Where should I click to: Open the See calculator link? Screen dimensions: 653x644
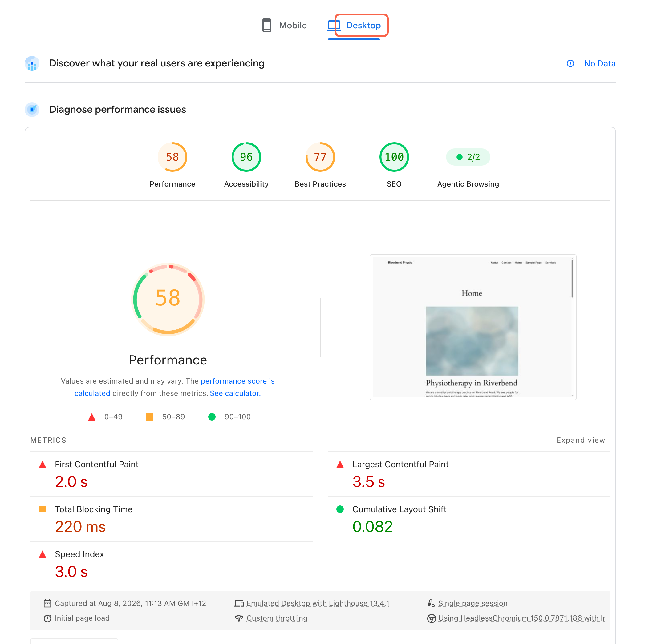(235, 393)
